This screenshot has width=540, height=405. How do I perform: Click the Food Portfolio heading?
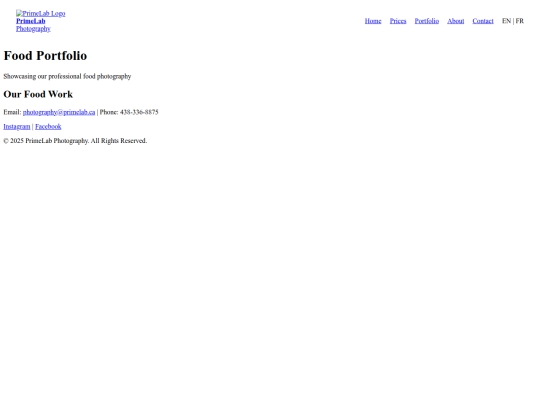[x=45, y=55]
